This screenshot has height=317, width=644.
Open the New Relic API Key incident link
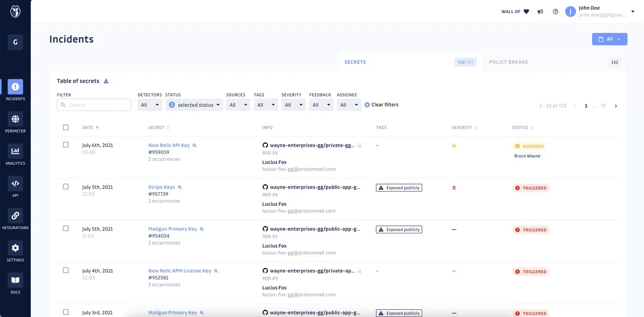pos(169,146)
